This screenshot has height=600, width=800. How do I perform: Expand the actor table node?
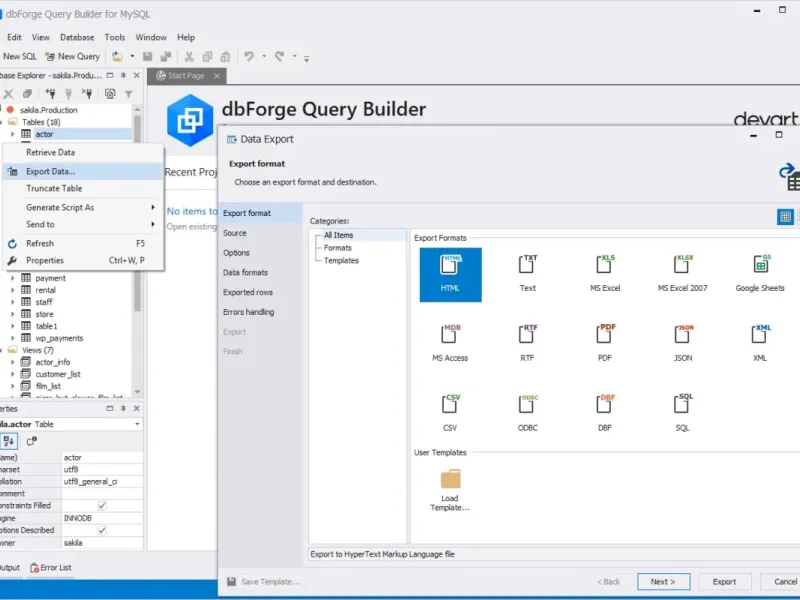click(12, 134)
